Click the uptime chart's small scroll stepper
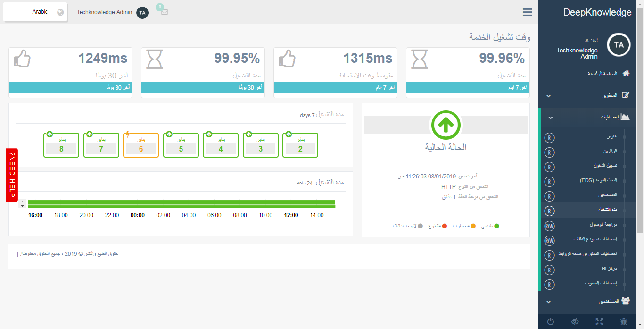The image size is (644, 329). click(22, 204)
